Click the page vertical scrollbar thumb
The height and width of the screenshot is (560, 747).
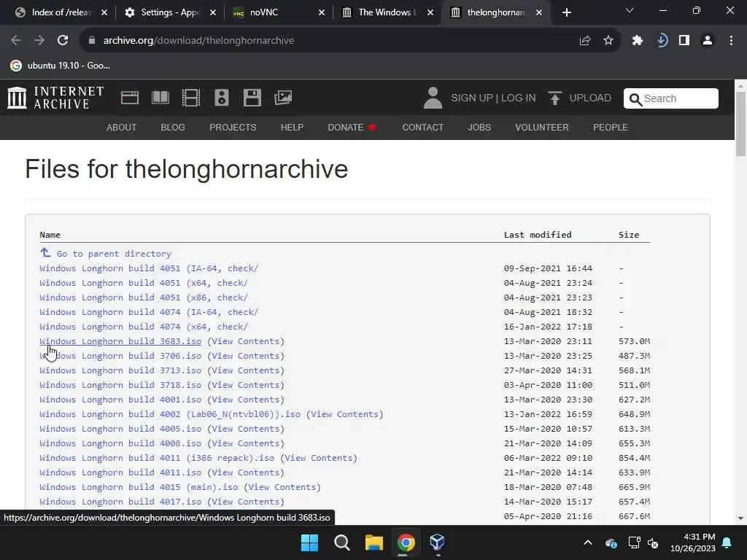(x=740, y=124)
